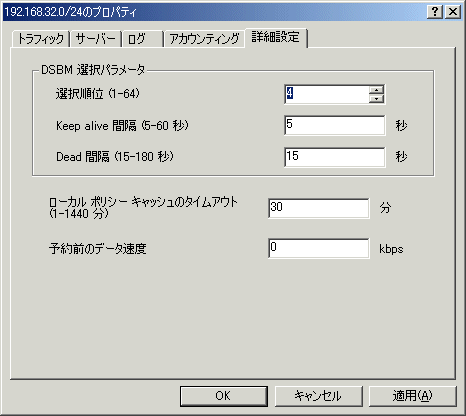The width and height of the screenshot is (466, 416).
Task: Click the Keep alive 間隔 input field
Action: click(x=335, y=125)
